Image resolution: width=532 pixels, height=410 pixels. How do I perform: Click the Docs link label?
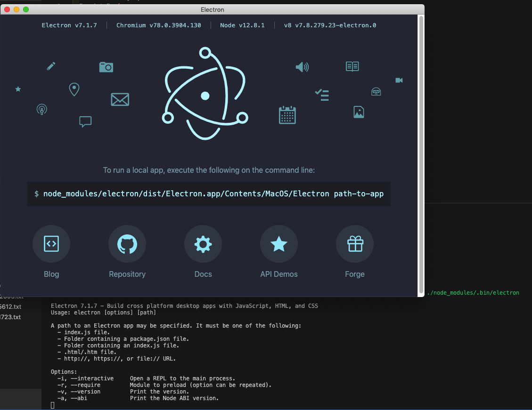point(203,274)
